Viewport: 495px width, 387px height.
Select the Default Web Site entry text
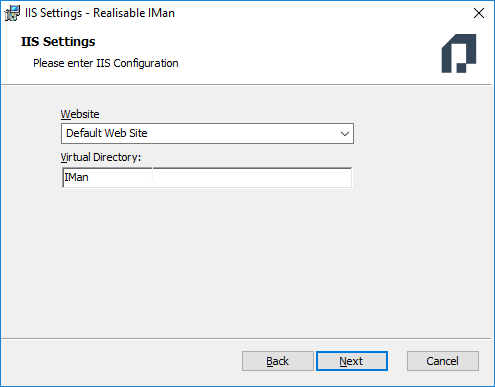107,133
